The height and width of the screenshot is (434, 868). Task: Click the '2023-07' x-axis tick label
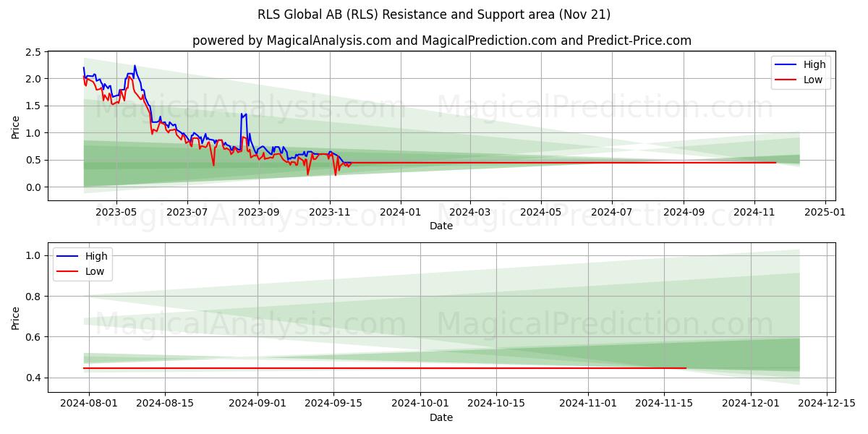tap(187, 212)
